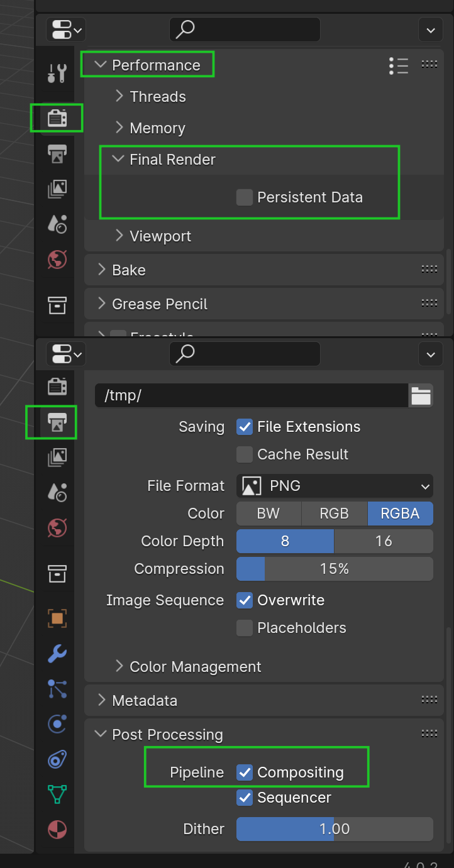Image resolution: width=454 pixels, height=868 pixels.
Task: Enable the Persistent Data checkbox
Action: (244, 197)
